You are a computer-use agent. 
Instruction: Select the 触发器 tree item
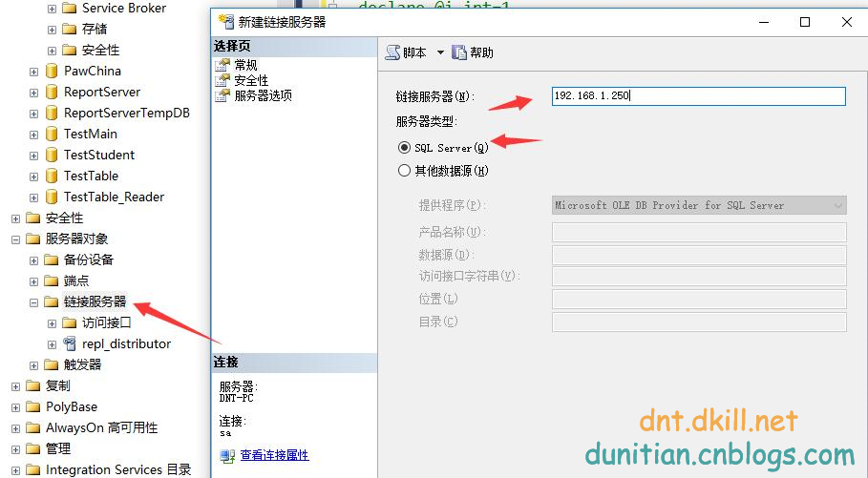tap(82, 364)
